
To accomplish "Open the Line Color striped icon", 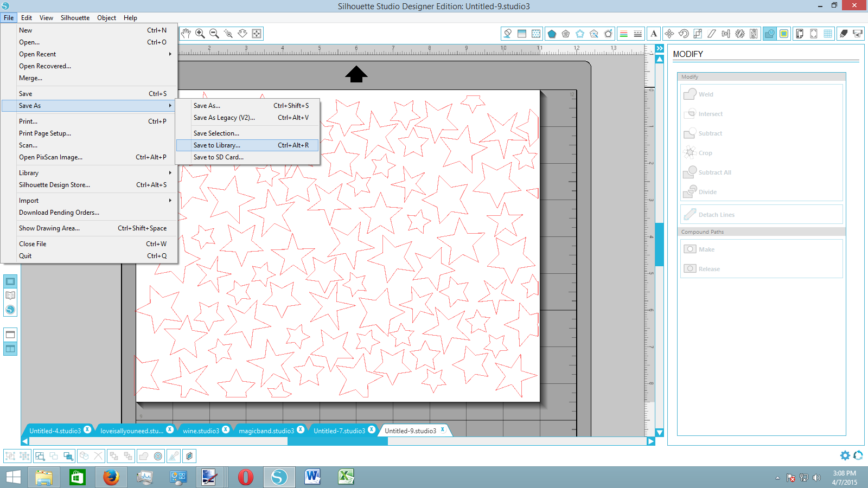I will (x=624, y=34).
